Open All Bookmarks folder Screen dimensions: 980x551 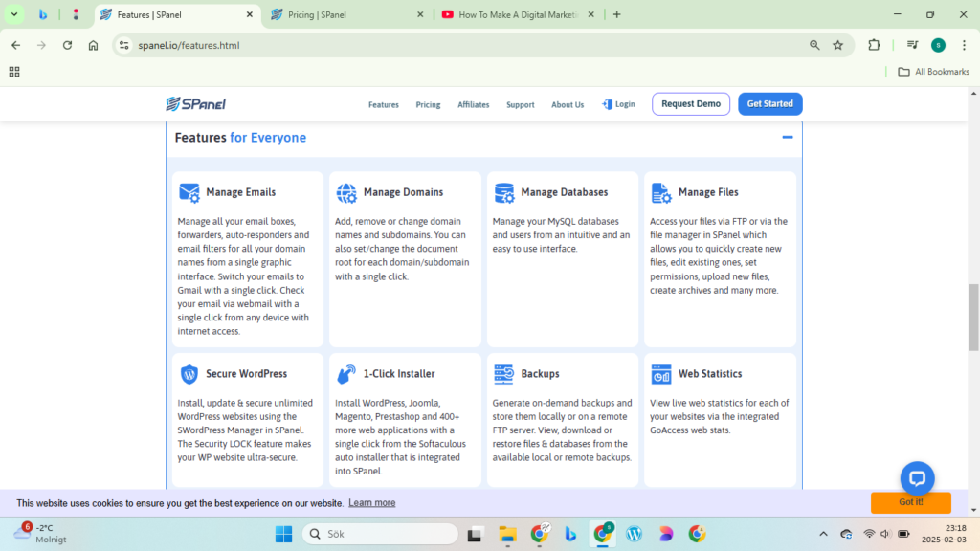934,72
